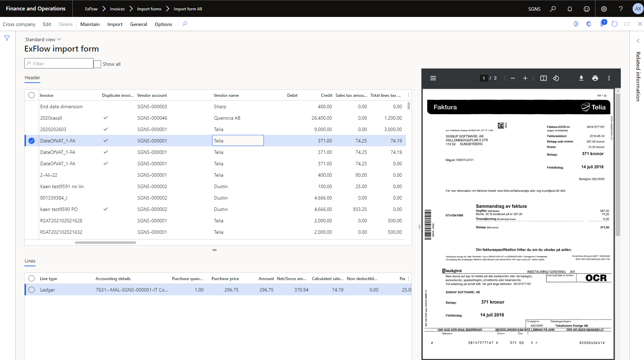The width and height of the screenshot is (644, 360).
Task: Print the PDF invoice
Action: (x=595, y=78)
